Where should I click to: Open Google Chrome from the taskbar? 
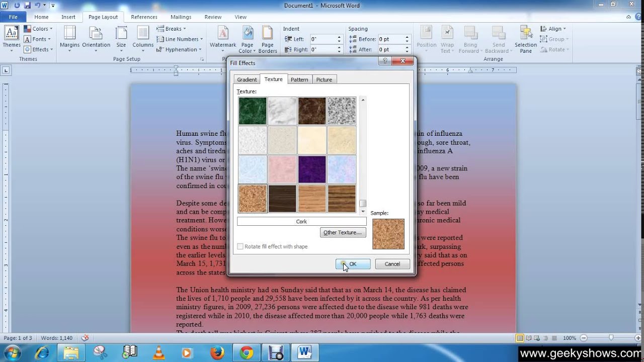tap(246, 352)
